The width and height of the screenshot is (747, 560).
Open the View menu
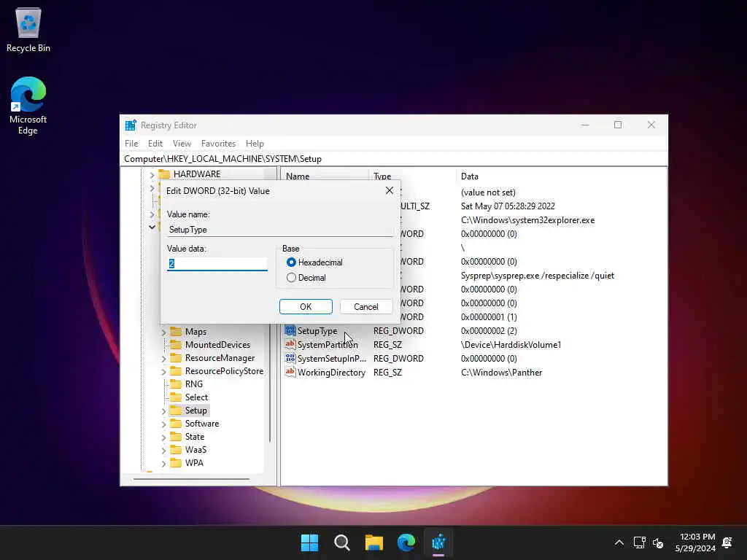coord(182,144)
